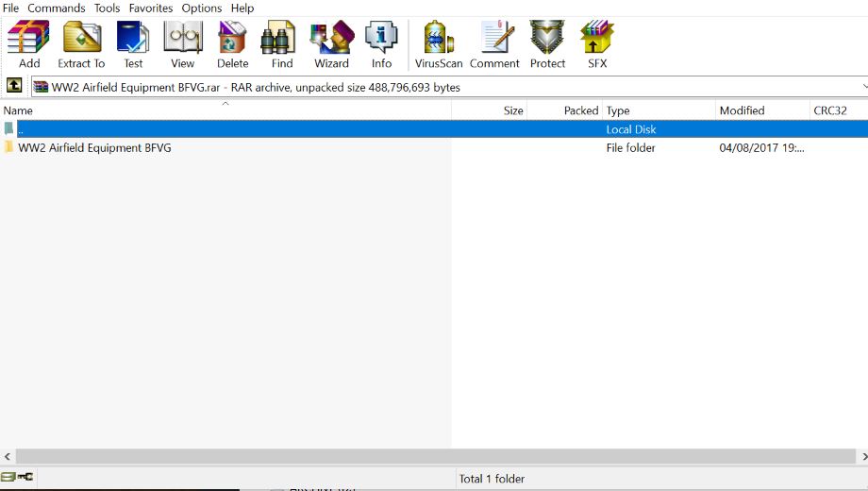Click the archive path address field
This screenshot has height=491, width=868.
449,87
